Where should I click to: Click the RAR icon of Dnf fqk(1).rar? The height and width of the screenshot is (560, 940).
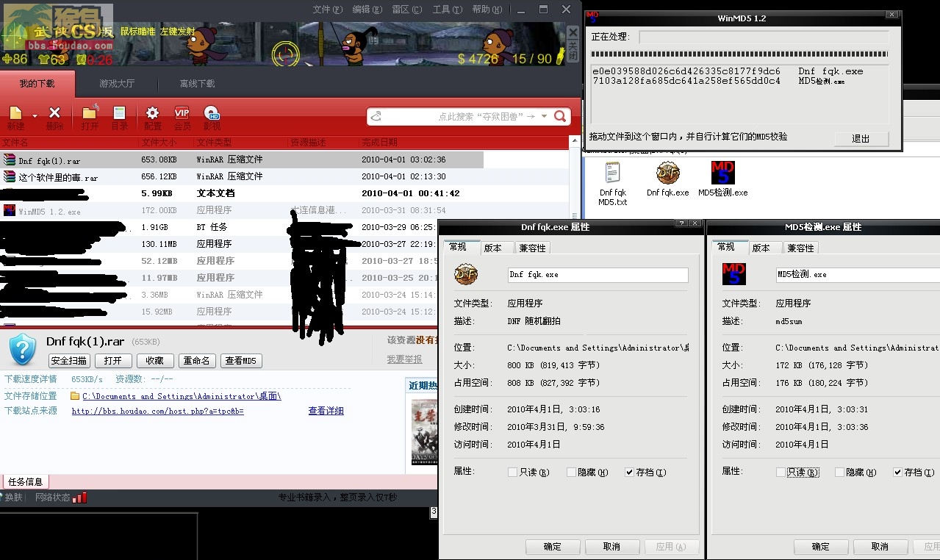(x=10, y=159)
